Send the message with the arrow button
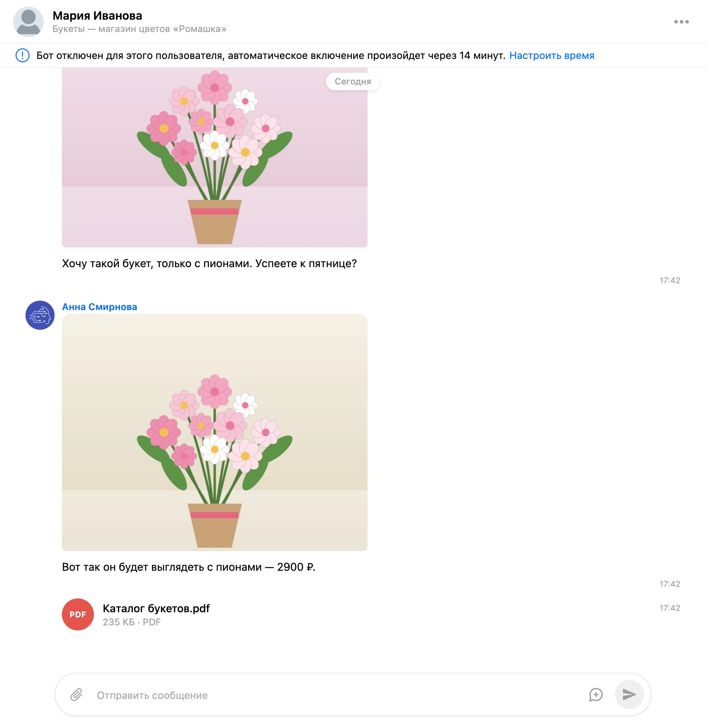 pos(629,695)
